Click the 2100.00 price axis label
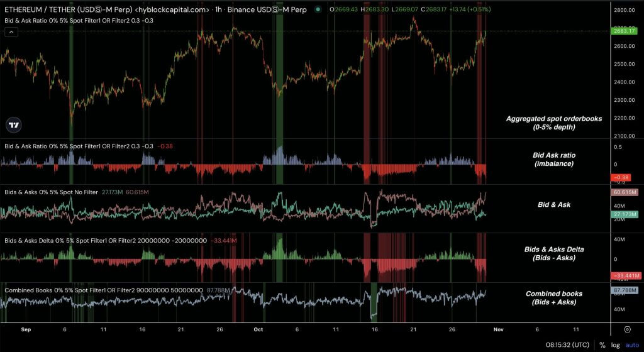 (x=625, y=136)
